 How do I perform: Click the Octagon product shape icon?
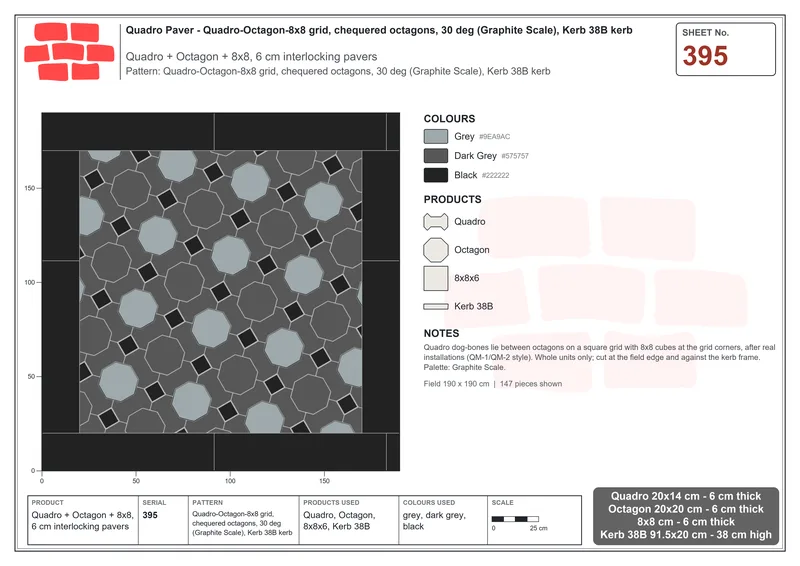click(436, 250)
